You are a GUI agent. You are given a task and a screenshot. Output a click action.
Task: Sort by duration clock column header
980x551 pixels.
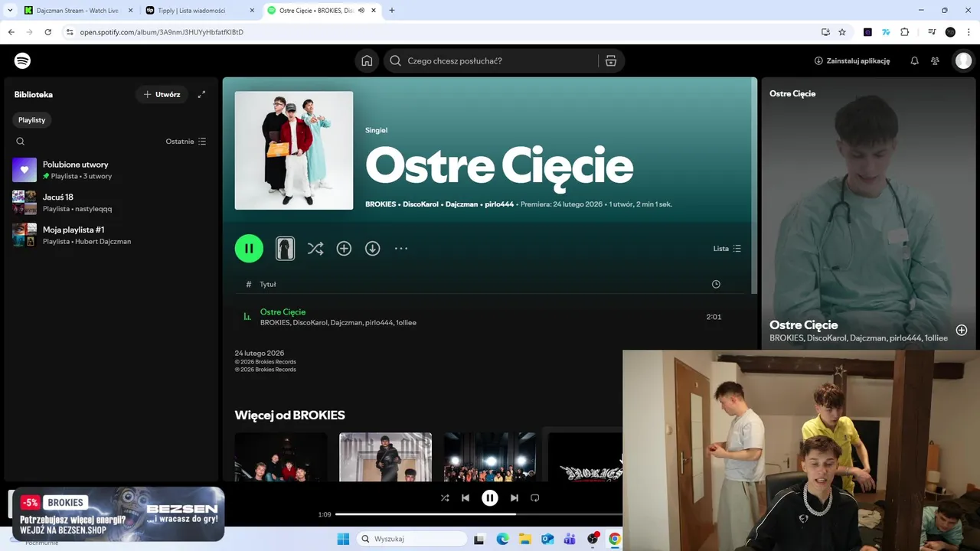point(716,284)
